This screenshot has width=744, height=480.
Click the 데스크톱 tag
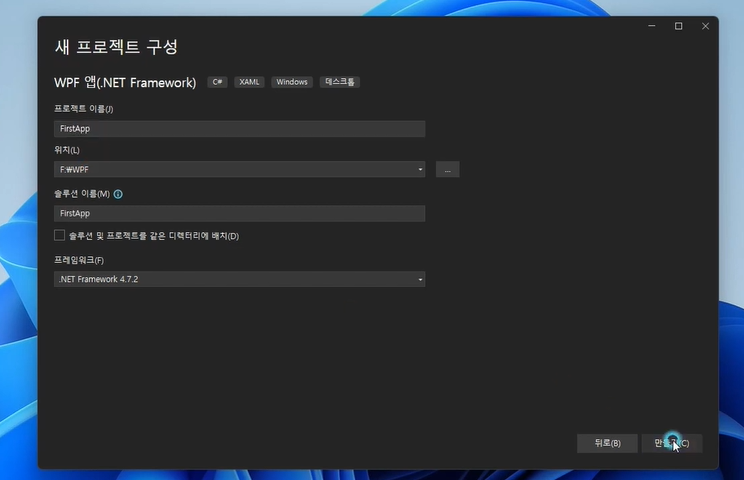point(340,82)
